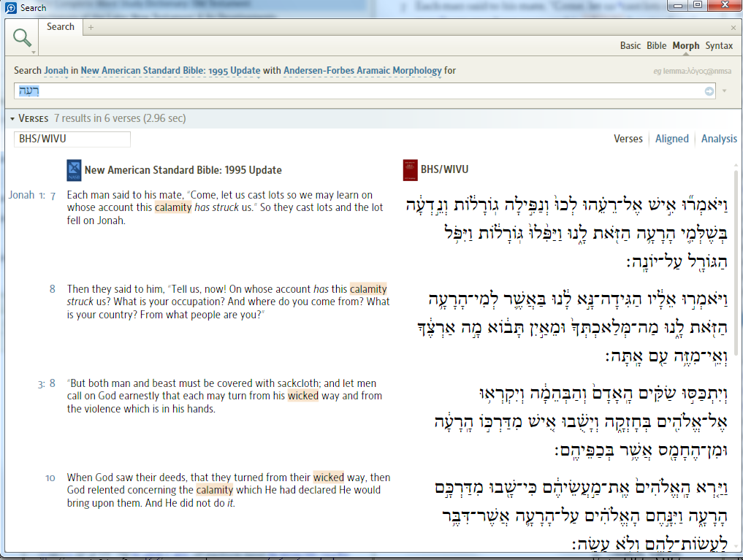Click highlighted 'wicked' in verse 10

(328, 477)
